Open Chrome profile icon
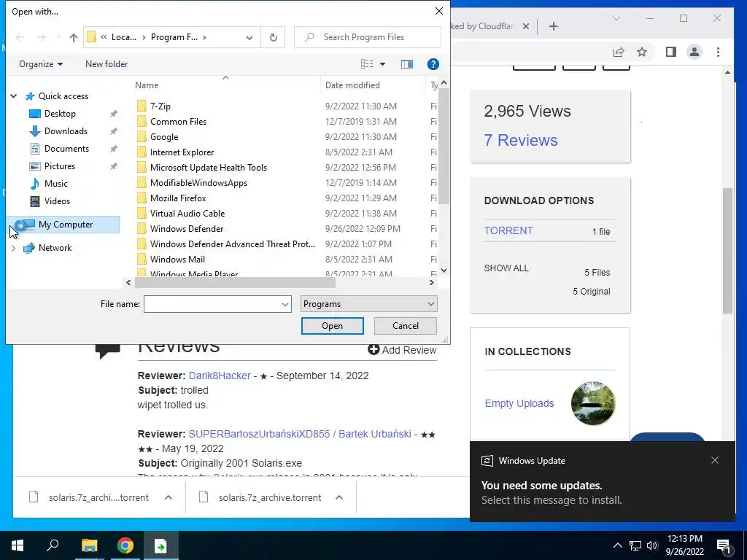 click(694, 52)
